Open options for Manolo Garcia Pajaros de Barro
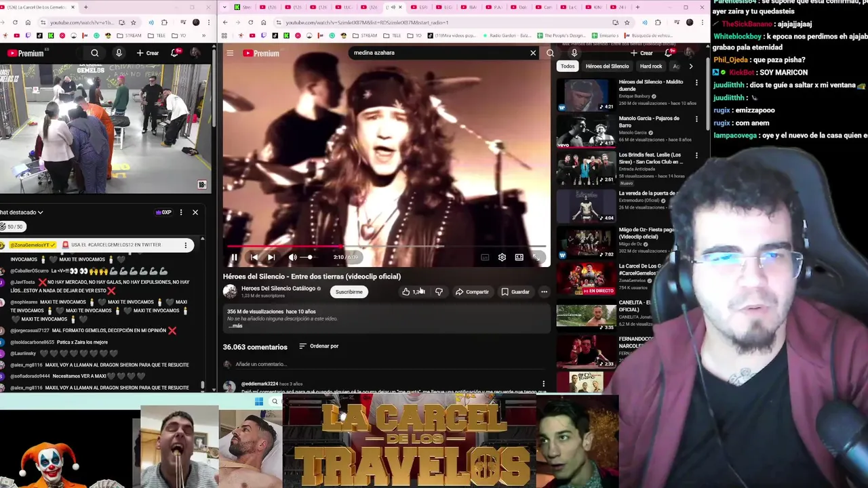Image resolution: width=868 pixels, height=488 pixels. click(696, 119)
